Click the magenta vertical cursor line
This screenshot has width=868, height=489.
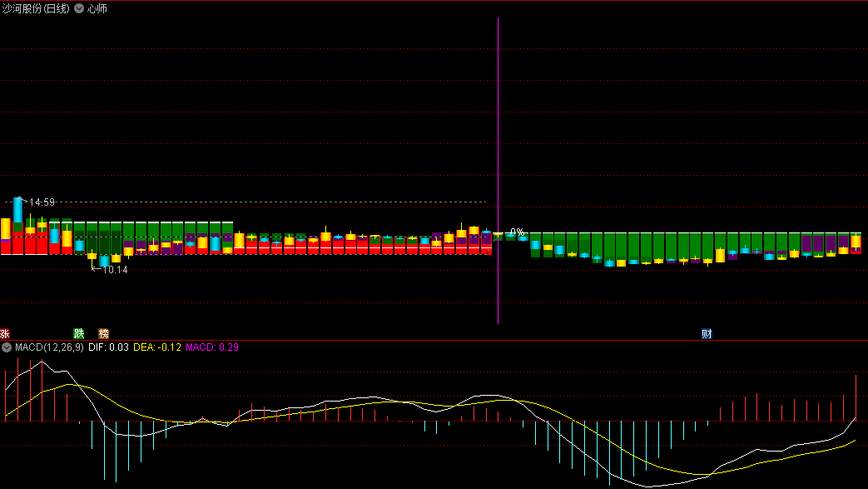(498, 171)
